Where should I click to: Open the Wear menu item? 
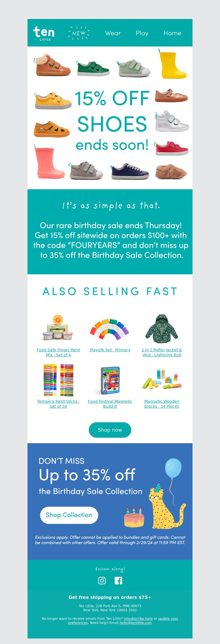click(x=113, y=33)
